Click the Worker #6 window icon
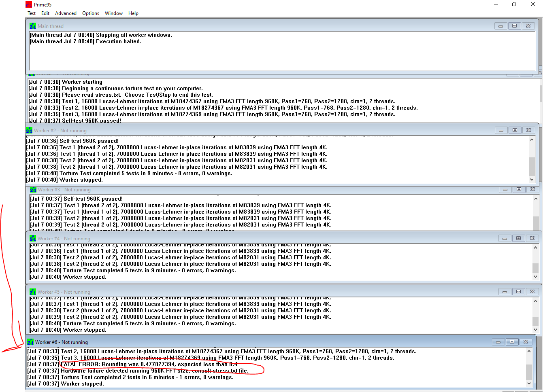Image resolution: width=543 pixels, height=392 pixels. click(30, 342)
